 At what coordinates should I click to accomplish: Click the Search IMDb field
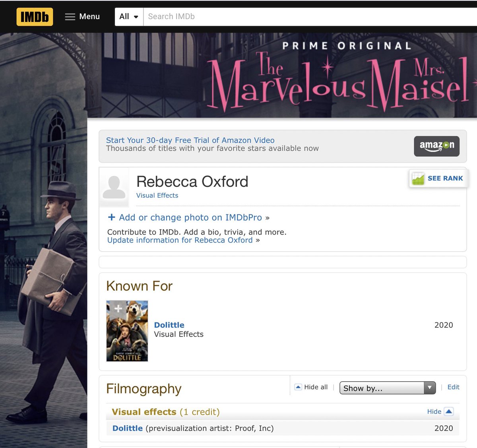coord(310,17)
